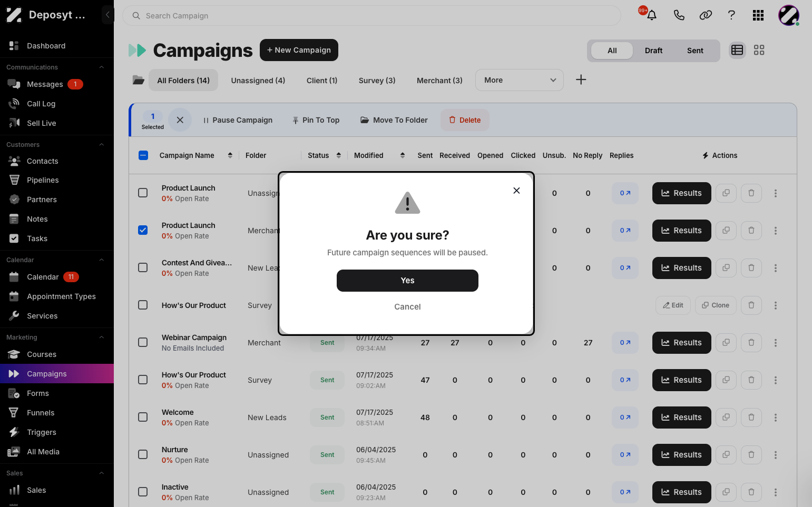
Task: Open the More folders dropdown
Action: click(x=520, y=80)
